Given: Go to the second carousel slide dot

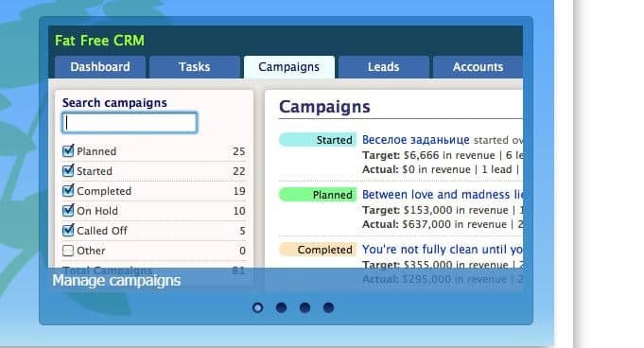Looking at the screenshot, I should click(282, 307).
